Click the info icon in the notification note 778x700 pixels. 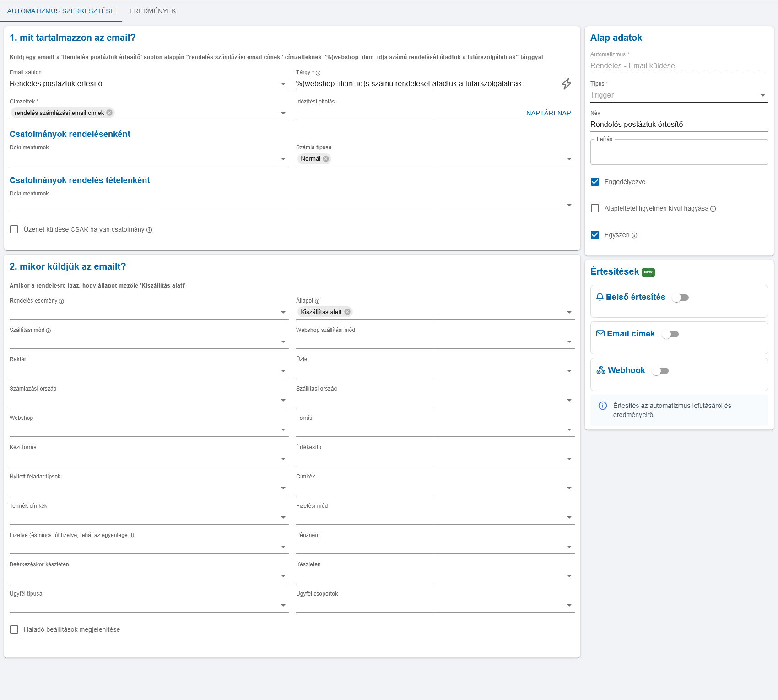click(x=603, y=406)
